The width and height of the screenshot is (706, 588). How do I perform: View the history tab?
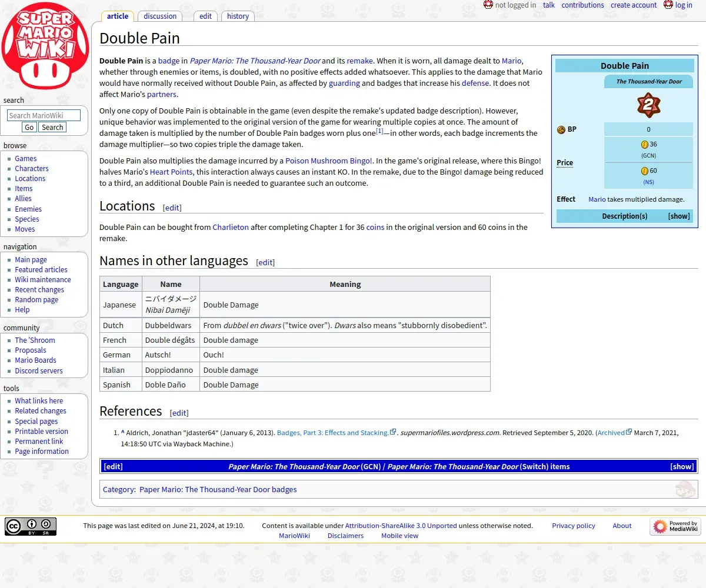pos(238,16)
